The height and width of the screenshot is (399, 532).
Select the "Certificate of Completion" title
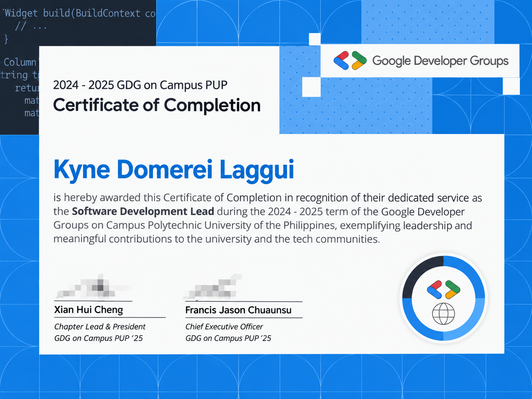point(157,105)
